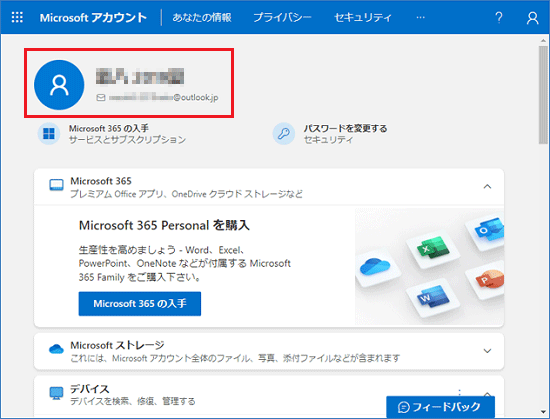
Task: Collapse the Microsoft 365 section chevron
Action: tap(487, 187)
